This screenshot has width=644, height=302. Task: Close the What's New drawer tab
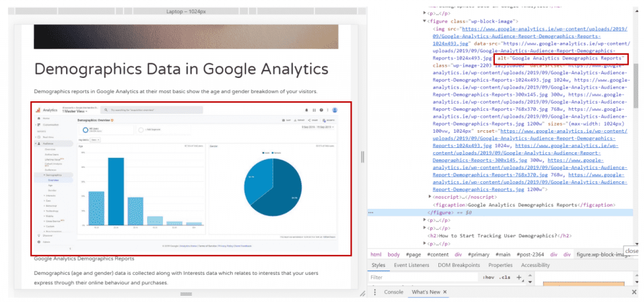pos(445,292)
